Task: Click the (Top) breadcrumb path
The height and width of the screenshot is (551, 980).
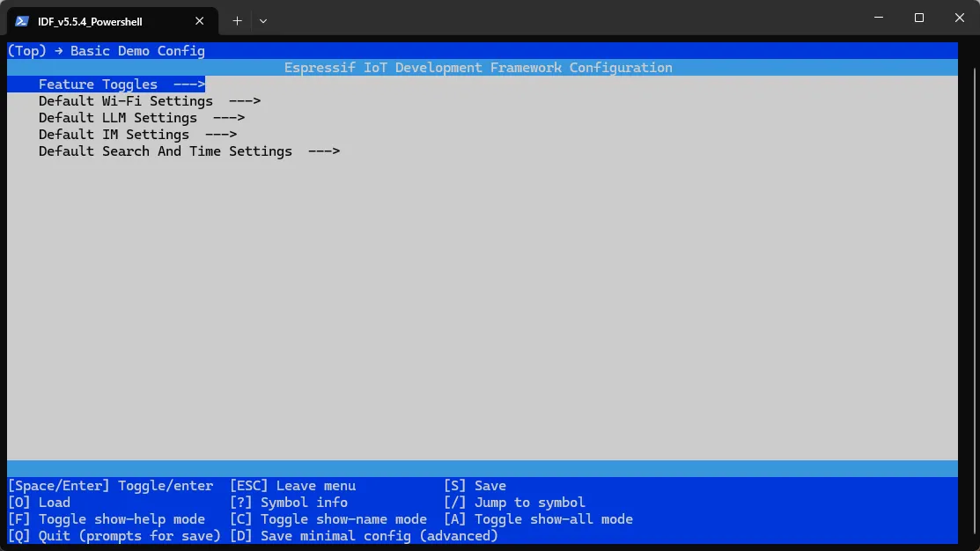Action: coord(26,51)
